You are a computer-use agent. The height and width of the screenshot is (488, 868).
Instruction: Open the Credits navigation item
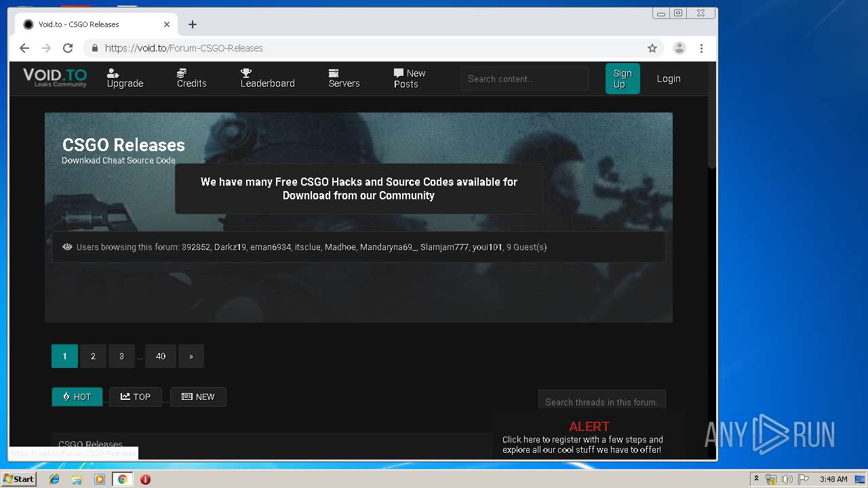point(191,79)
